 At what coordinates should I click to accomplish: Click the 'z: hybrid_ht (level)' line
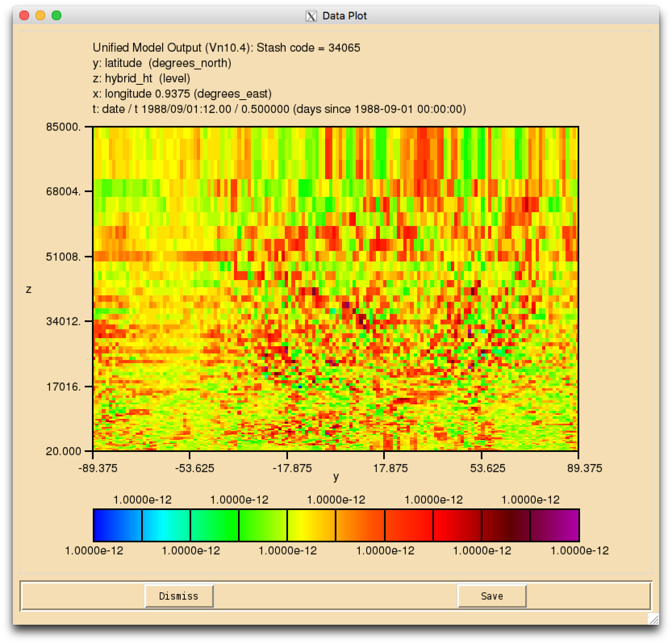(142, 78)
